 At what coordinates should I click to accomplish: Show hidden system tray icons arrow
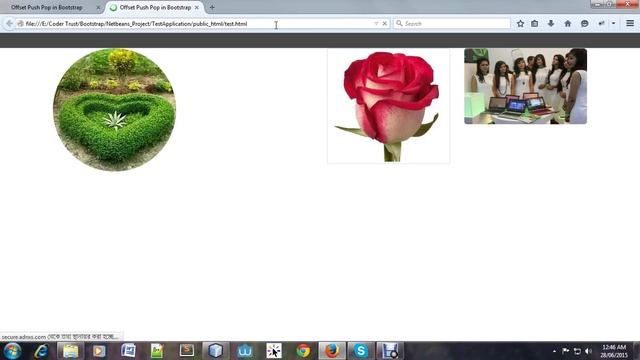554,351
